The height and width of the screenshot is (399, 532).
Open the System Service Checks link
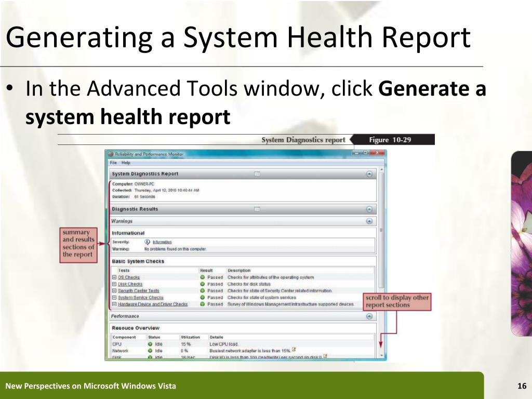coord(141,298)
